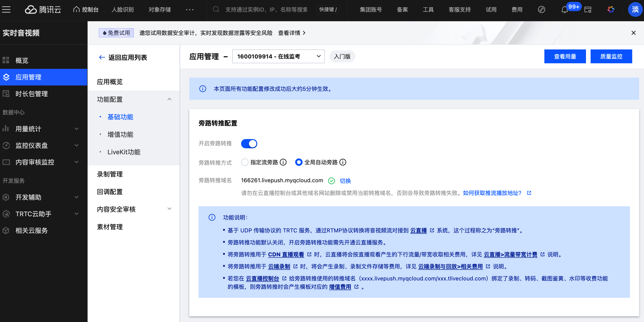Click the 查看用量 button
644x322 pixels.
point(565,56)
